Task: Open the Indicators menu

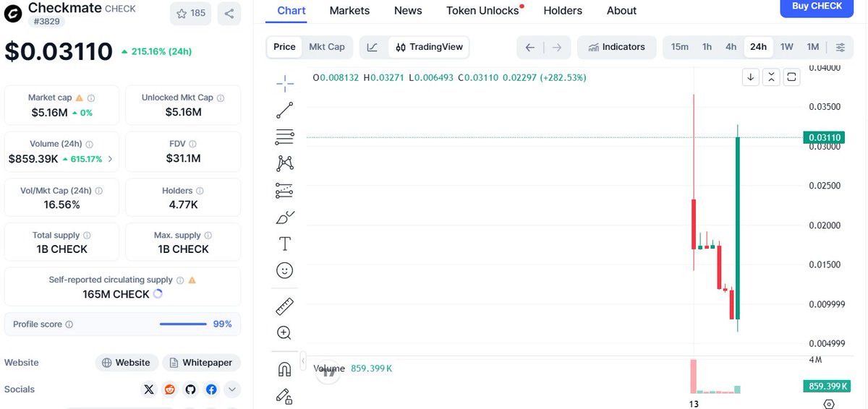Action: click(616, 47)
